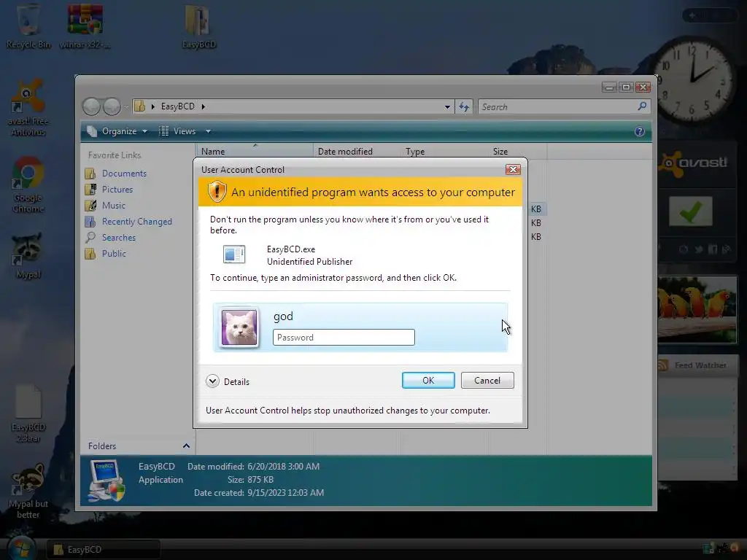Click the sidebar clock gadget
This screenshot has height=560, width=747.
[x=693, y=82]
